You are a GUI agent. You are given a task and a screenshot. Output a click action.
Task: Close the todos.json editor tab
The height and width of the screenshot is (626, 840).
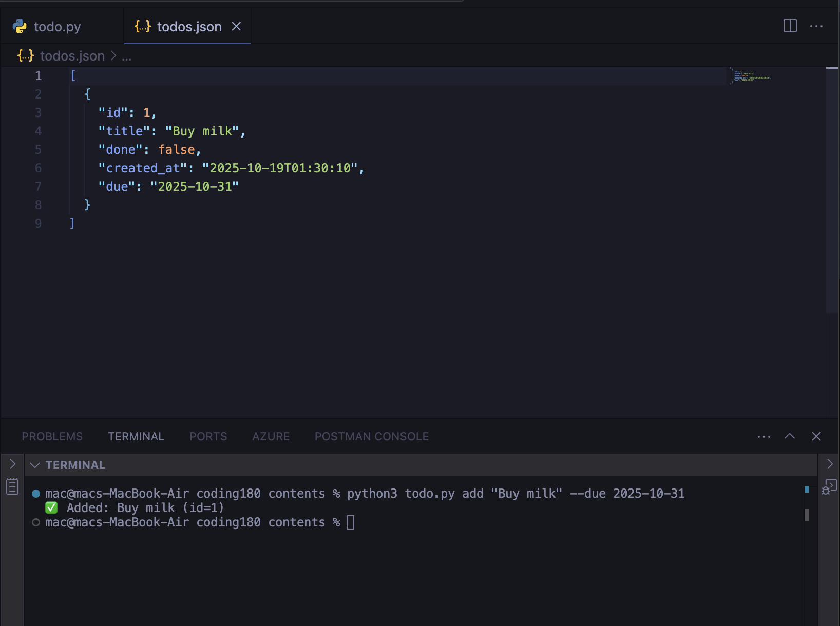(x=236, y=26)
